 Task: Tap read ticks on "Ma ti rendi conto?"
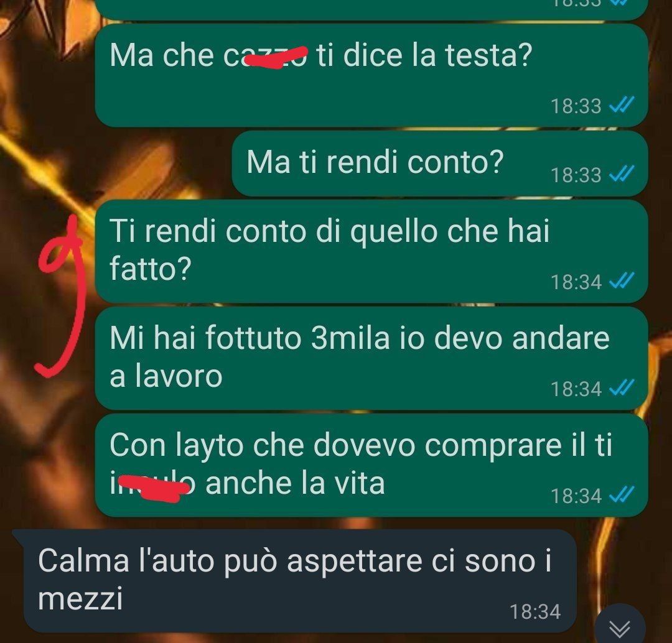pos(622,174)
